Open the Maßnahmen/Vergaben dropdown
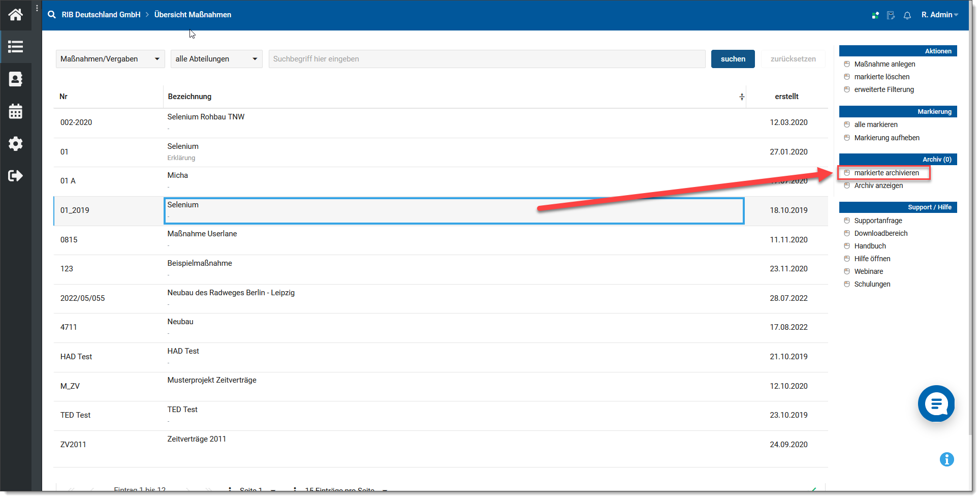The image size is (980, 499). (x=110, y=59)
